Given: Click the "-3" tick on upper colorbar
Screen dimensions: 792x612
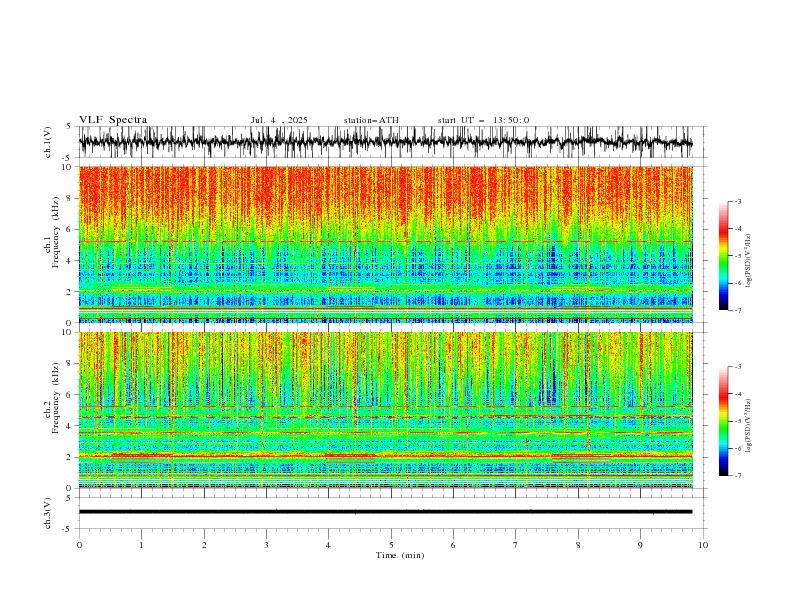Looking at the screenshot, I should (x=738, y=201).
